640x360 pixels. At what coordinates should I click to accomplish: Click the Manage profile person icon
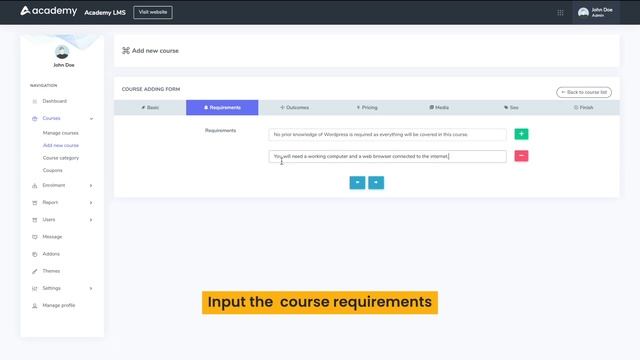pos(35,306)
